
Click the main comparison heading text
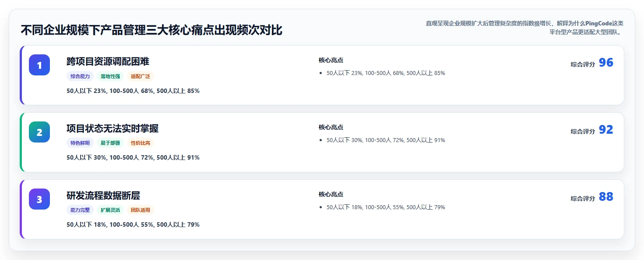[151, 30]
